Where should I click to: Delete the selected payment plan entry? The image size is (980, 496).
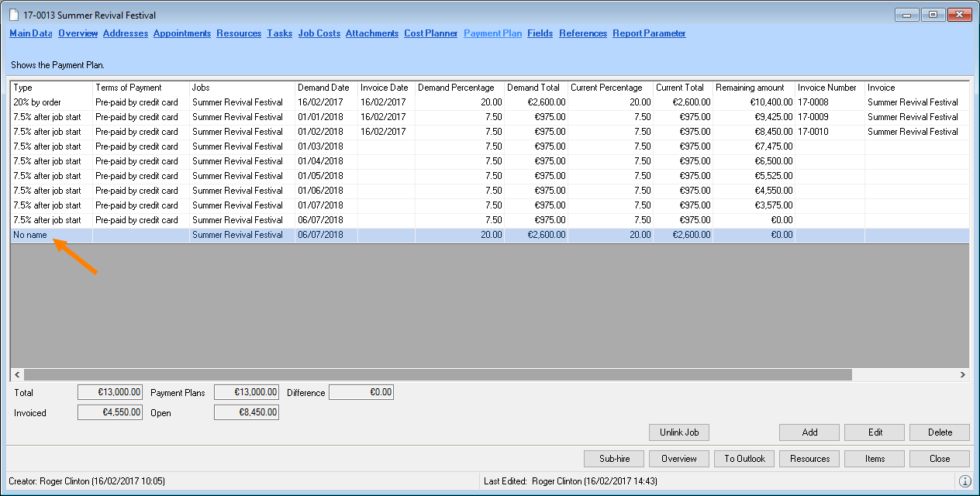pos(940,432)
